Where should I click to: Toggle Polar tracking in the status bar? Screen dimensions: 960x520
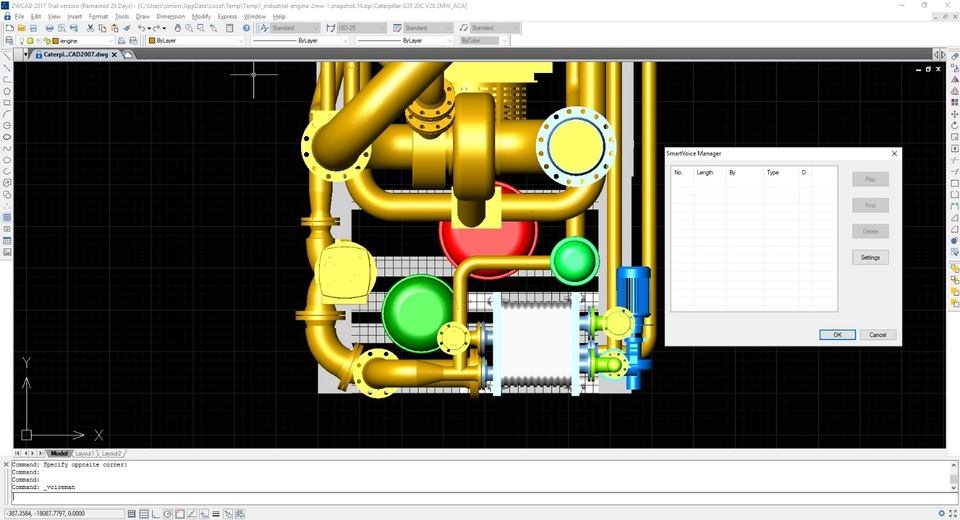coord(168,514)
